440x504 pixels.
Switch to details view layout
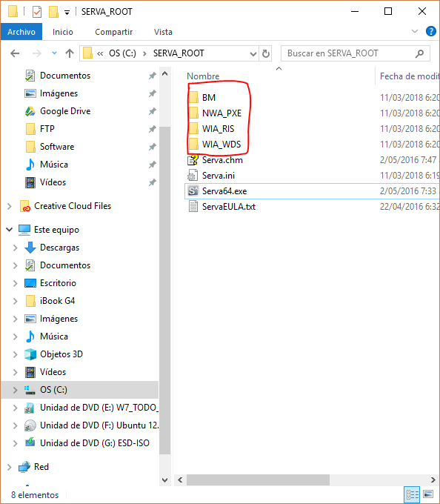click(x=413, y=494)
